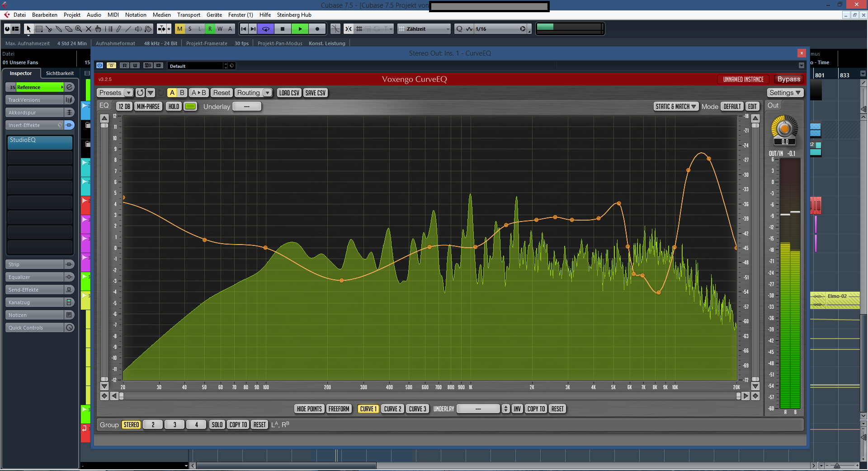Toggle Cycle loop mode

click(x=266, y=29)
